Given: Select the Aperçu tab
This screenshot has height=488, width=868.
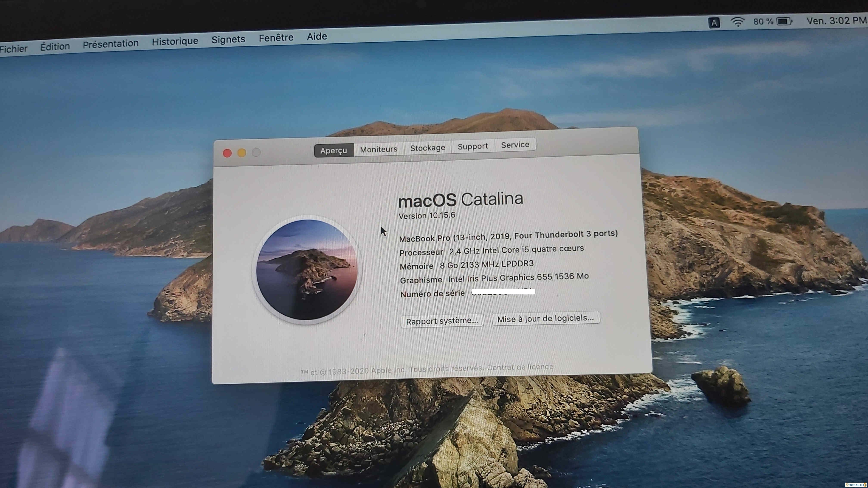Looking at the screenshot, I should tap(334, 150).
